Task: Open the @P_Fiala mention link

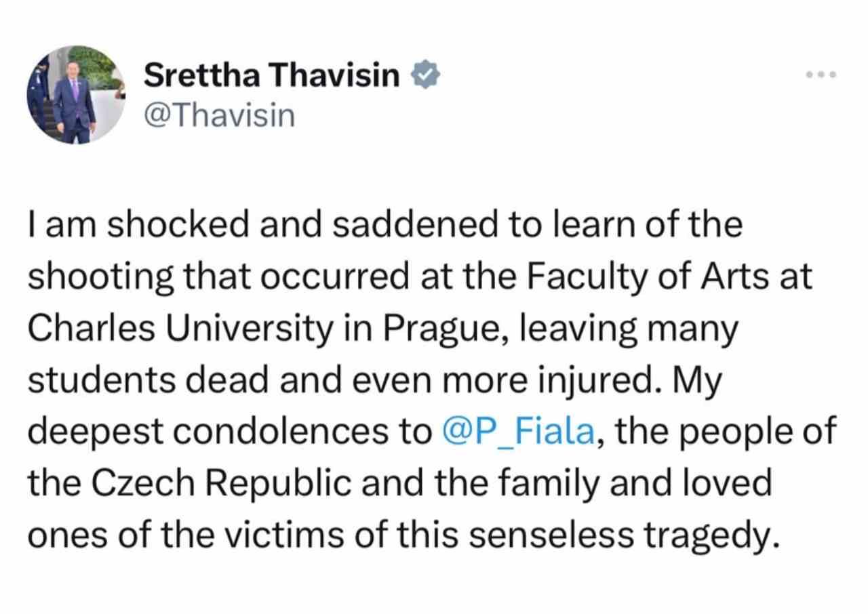Action: (518, 432)
